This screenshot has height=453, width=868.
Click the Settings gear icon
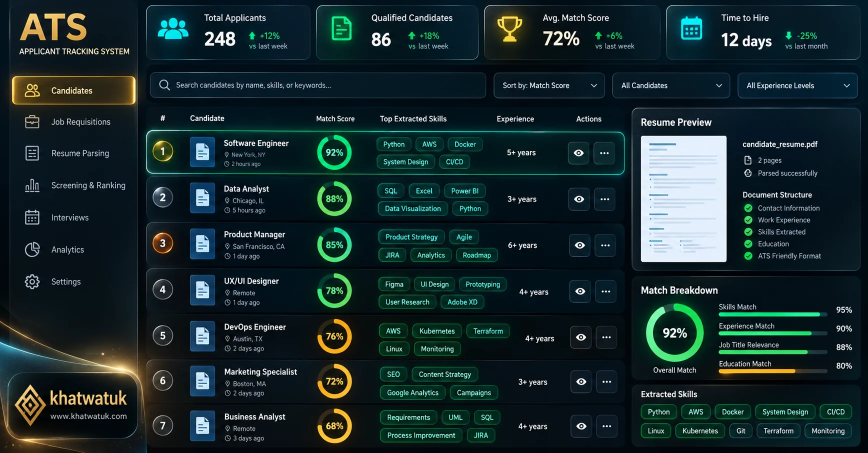coord(32,281)
